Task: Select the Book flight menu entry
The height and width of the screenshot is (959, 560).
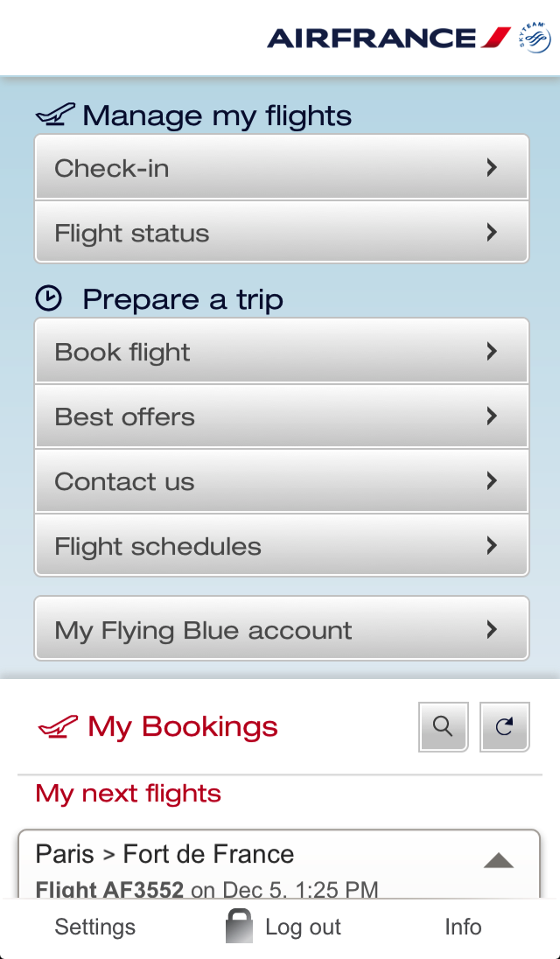Action: (x=281, y=352)
